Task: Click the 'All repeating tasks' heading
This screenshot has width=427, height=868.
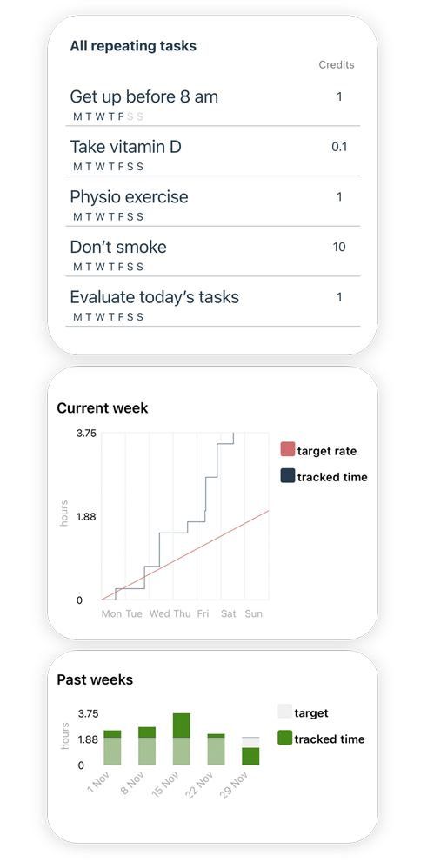Action: click(x=133, y=46)
